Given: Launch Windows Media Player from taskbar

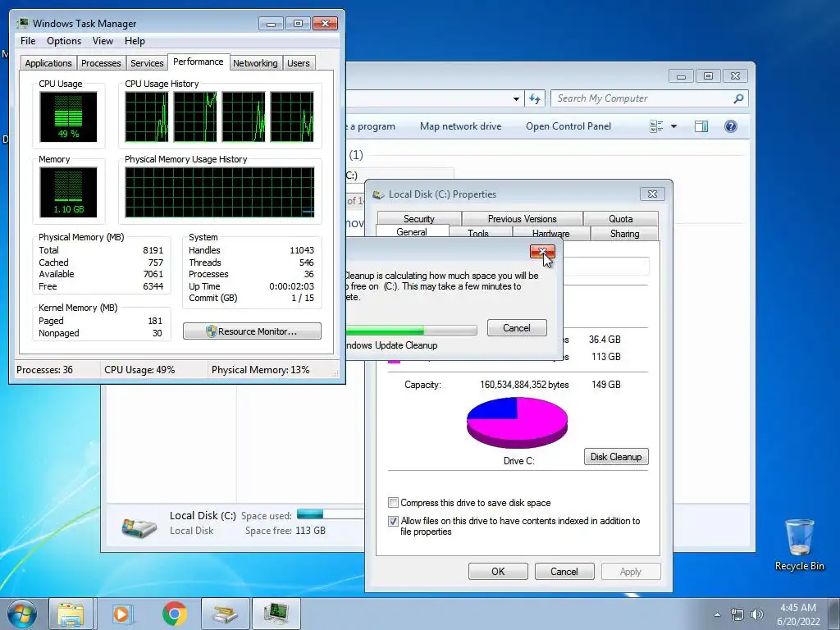Looking at the screenshot, I should [x=121, y=614].
